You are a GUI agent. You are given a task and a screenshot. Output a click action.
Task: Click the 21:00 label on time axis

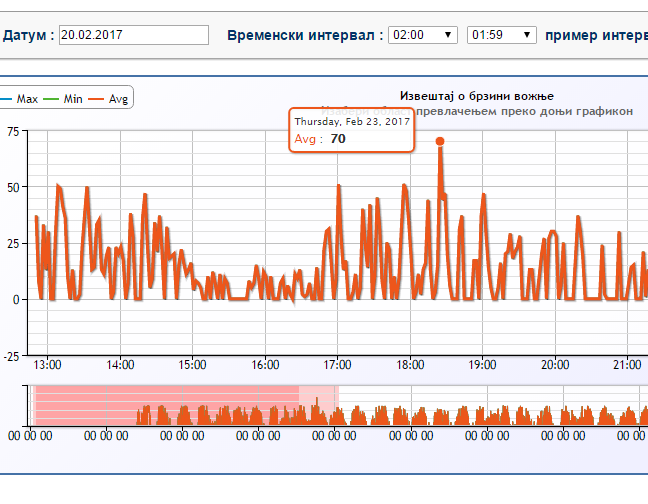pyautogui.click(x=627, y=364)
